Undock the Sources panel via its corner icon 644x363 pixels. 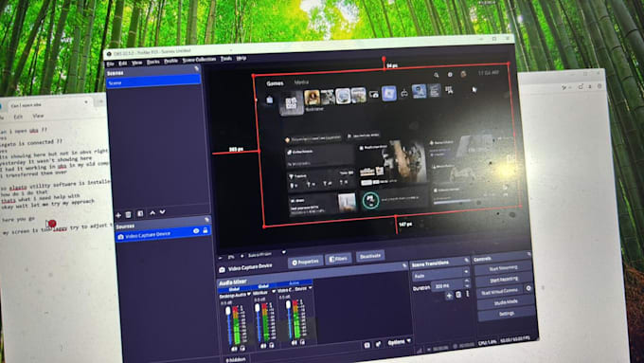[x=206, y=220]
